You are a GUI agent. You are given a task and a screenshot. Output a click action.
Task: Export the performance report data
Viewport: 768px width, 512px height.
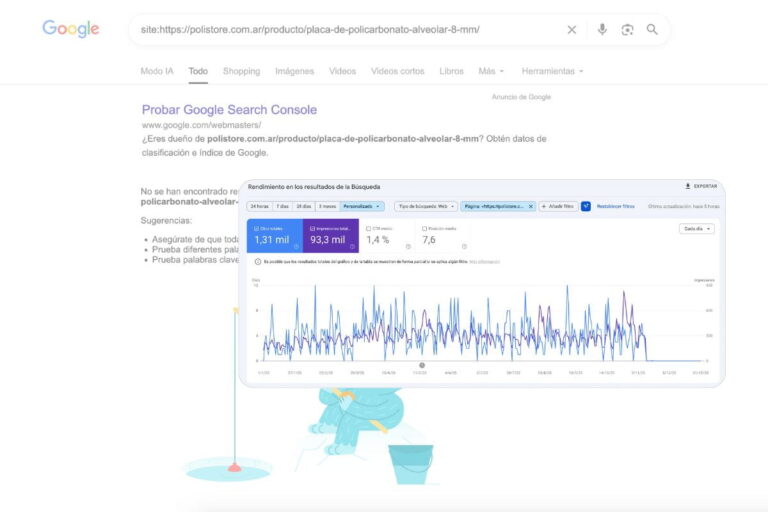[701, 186]
